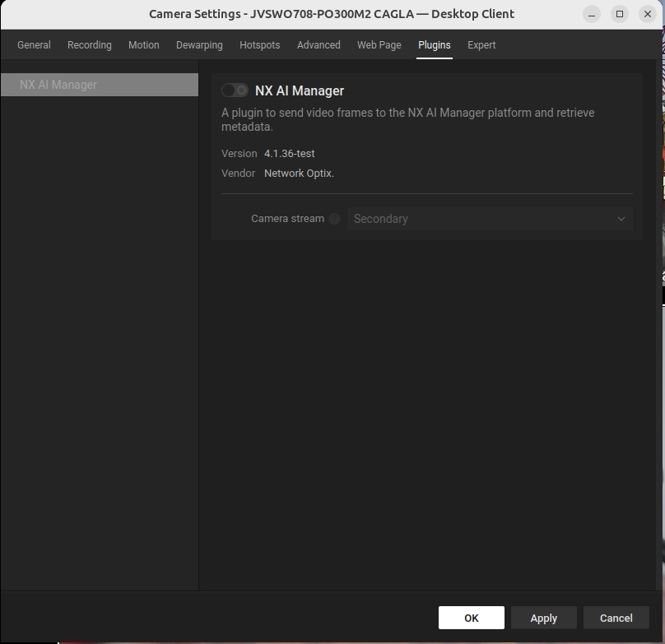This screenshot has width=665, height=644.
Task: Open the Expert tab
Action: point(481,45)
